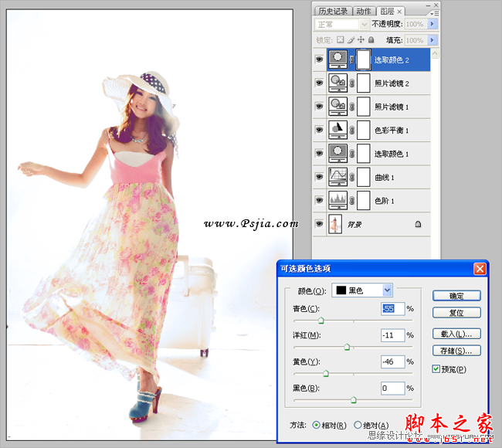The image size is (502, 448).
Task: Click the 黑色(B) value field
Action: (x=393, y=388)
